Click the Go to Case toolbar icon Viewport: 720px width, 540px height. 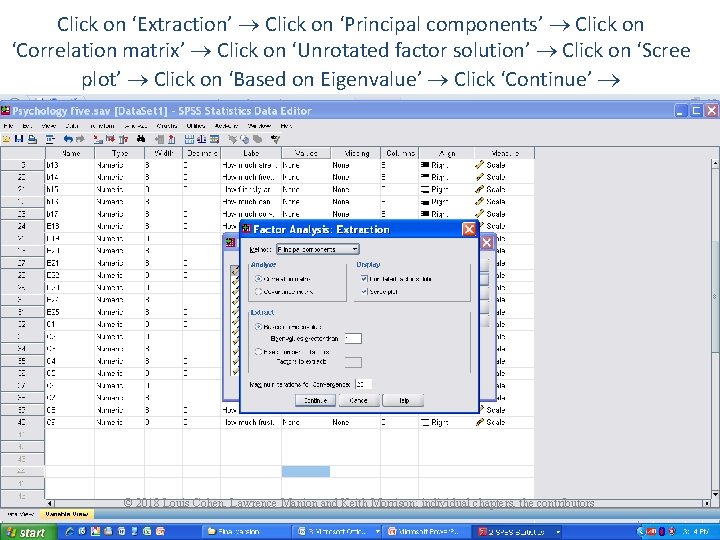98,139
